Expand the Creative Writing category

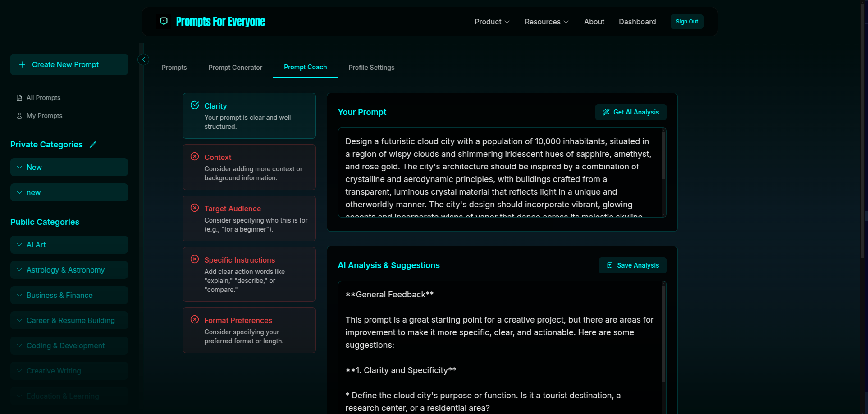69,371
